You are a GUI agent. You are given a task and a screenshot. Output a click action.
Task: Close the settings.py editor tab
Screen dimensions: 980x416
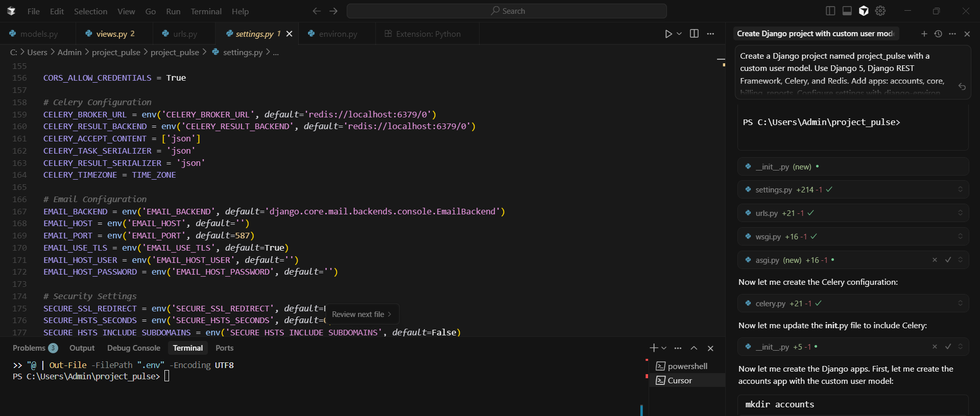[x=290, y=34]
